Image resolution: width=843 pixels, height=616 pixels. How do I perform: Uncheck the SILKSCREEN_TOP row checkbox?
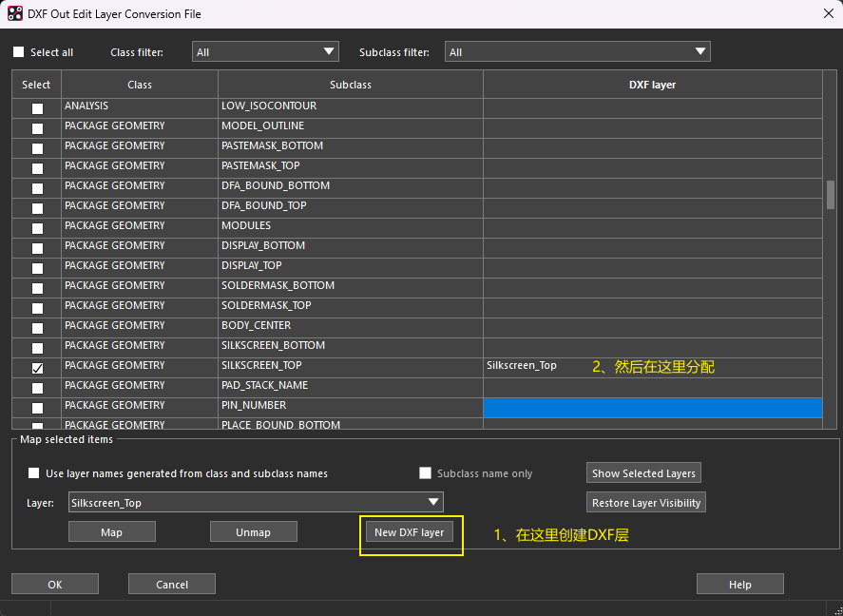pyautogui.click(x=37, y=367)
